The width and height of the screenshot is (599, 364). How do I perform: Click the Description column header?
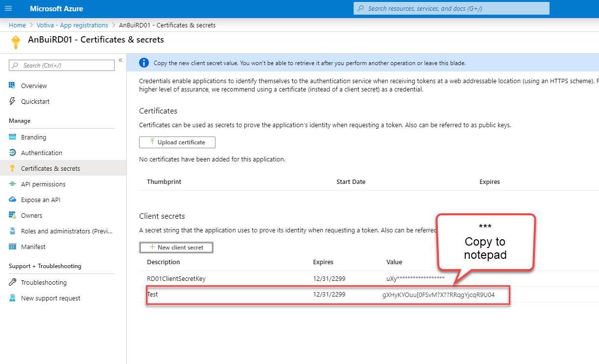coord(164,262)
